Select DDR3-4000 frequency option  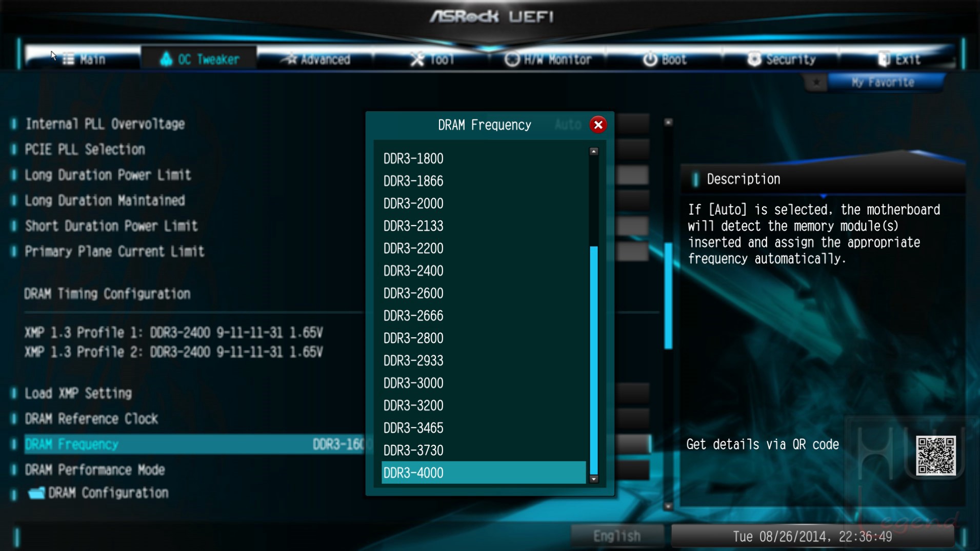coord(484,473)
